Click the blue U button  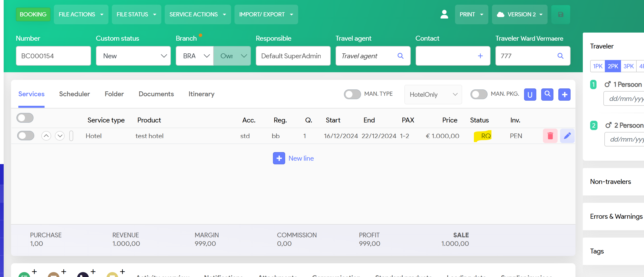530,94
